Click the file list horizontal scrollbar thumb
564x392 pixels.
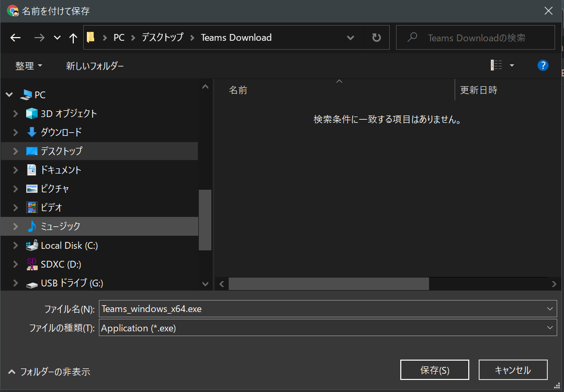click(x=329, y=284)
